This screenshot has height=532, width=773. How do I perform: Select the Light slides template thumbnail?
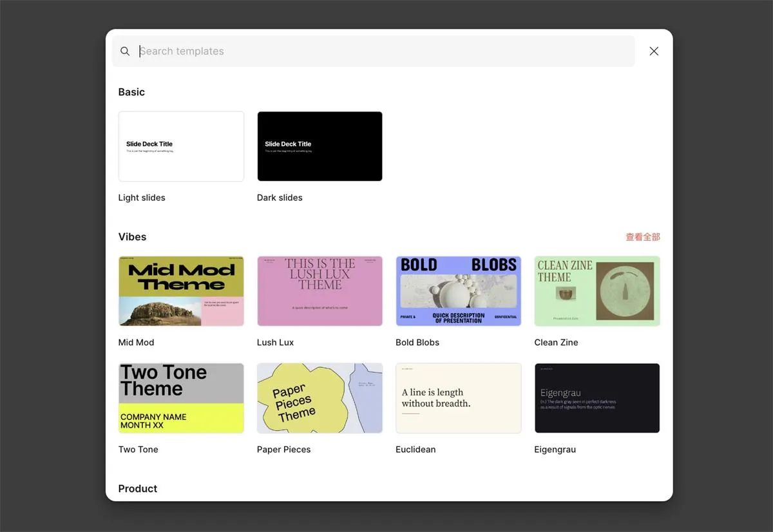click(x=181, y=146)
